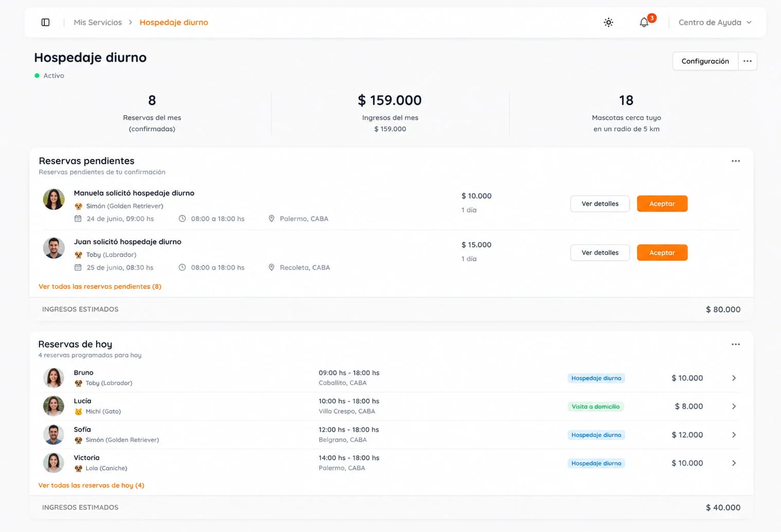Screen dimensions: 781x532
Task: Click the $ 80.000 estimated income total
Action: pyautogui.click(x=723, y=309)
